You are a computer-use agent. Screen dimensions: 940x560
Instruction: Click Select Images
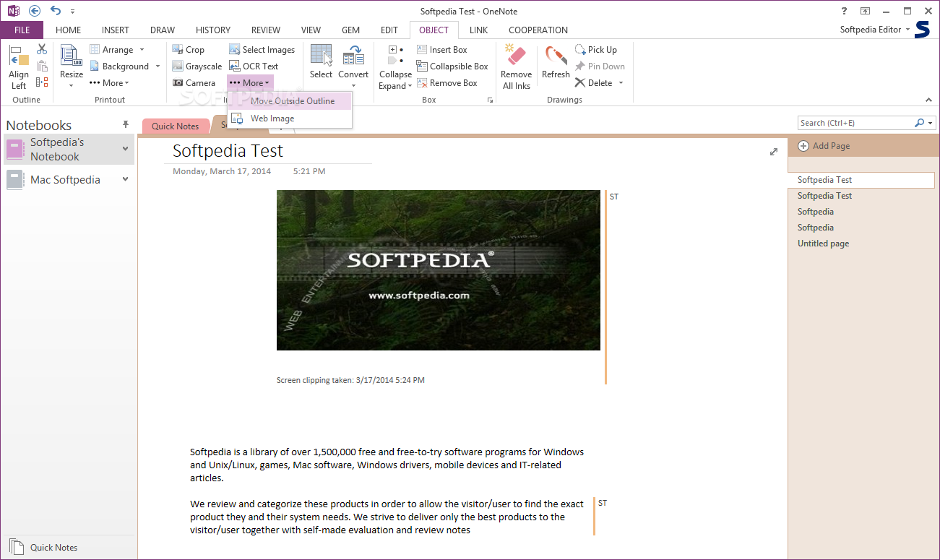pos(262,50)
